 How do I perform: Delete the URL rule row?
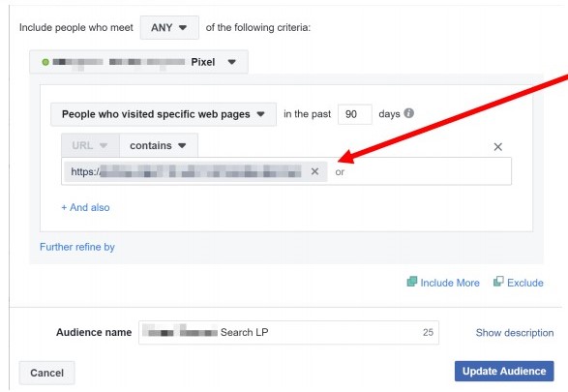point(498,147)
